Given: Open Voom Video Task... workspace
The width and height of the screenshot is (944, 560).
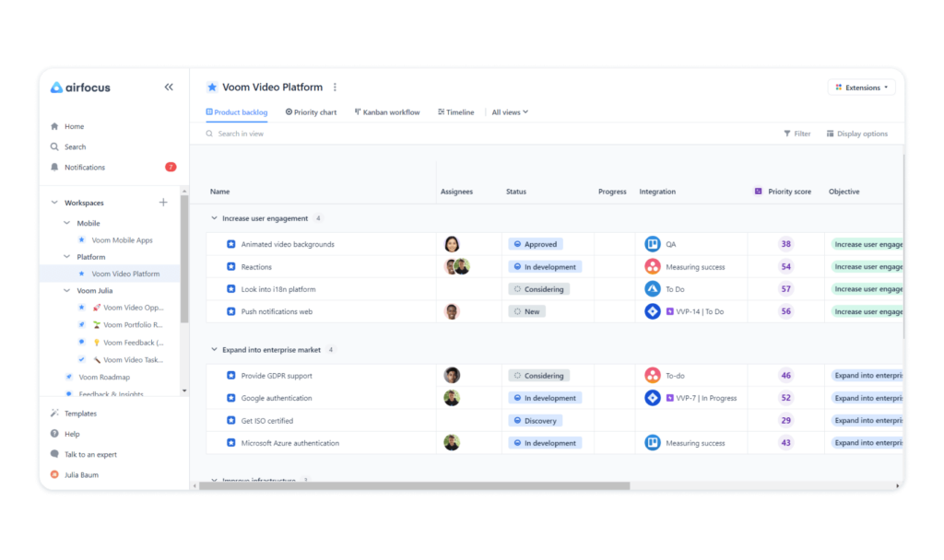Looking at the screenshot, I should 133,360.
